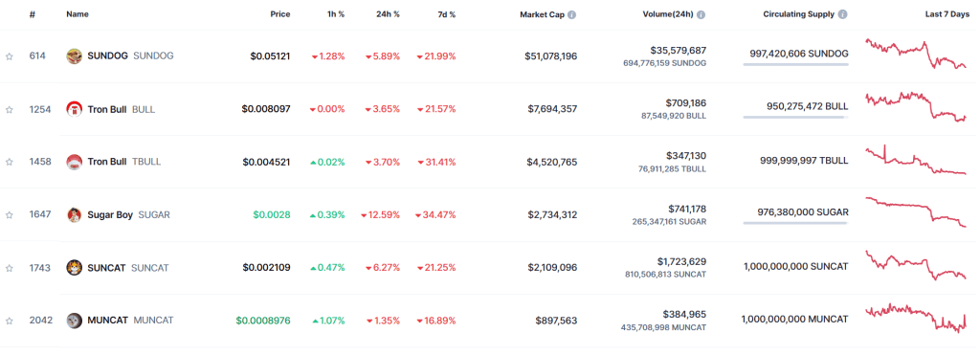
Task: Click the SUNCAT coin logo
Action: (x=75, y=268)
